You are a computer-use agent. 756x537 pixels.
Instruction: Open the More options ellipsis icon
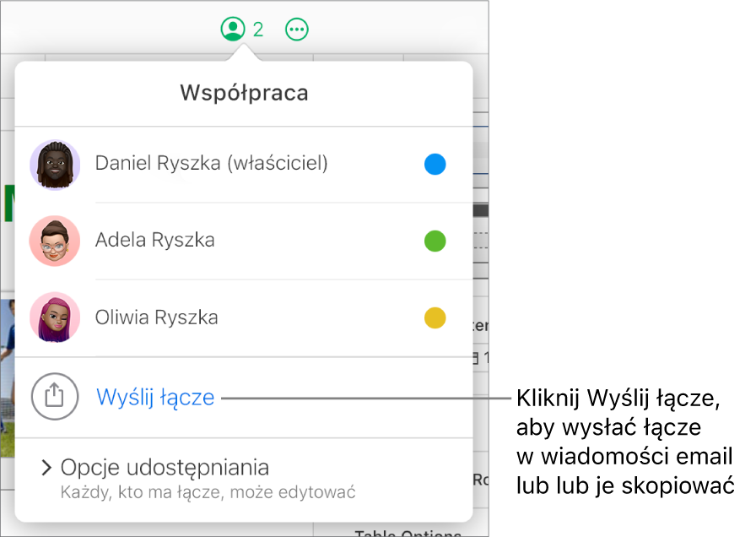point(297,28)
